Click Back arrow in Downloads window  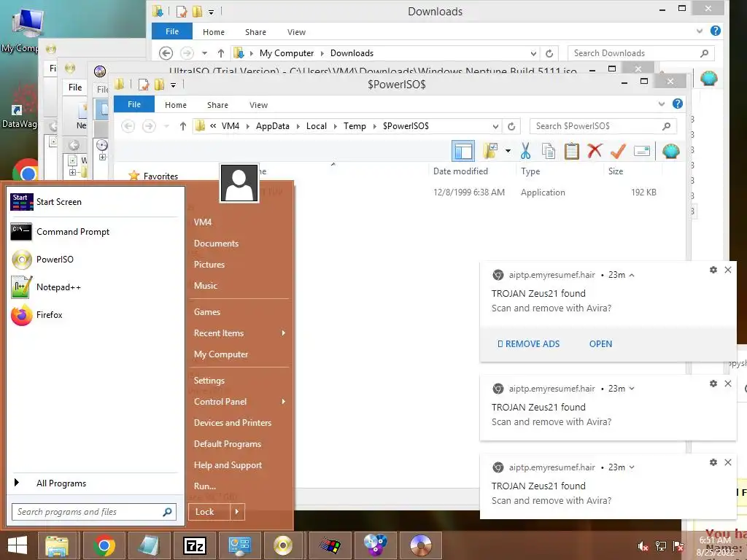166,52
